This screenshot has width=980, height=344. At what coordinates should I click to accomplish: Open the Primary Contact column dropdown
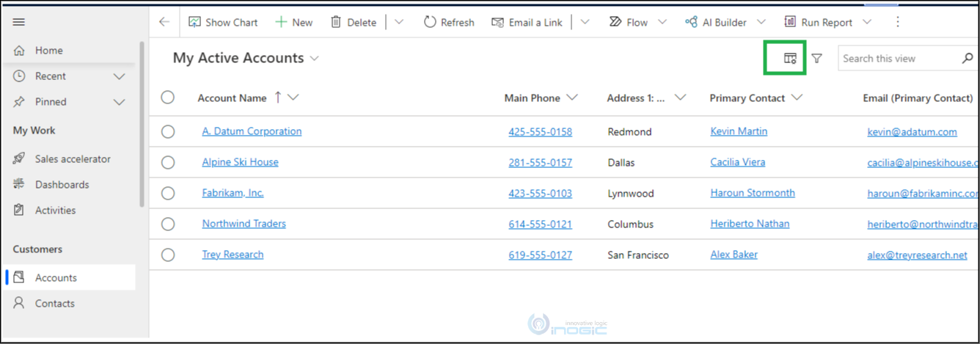[797, 98]
